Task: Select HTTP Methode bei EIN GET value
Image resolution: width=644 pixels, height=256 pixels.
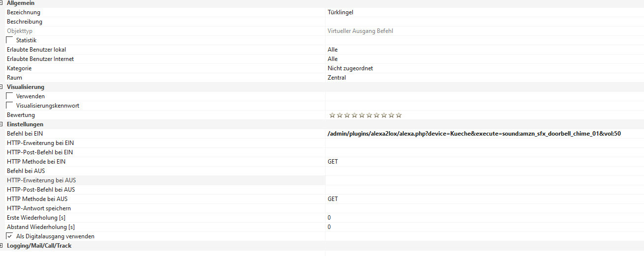Action: [333, 162]
